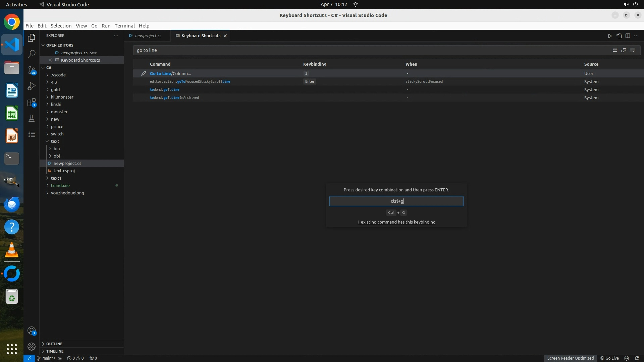Open the Testing flask view
Viewport: 644px width, 362px height.
tap(32, 118)
